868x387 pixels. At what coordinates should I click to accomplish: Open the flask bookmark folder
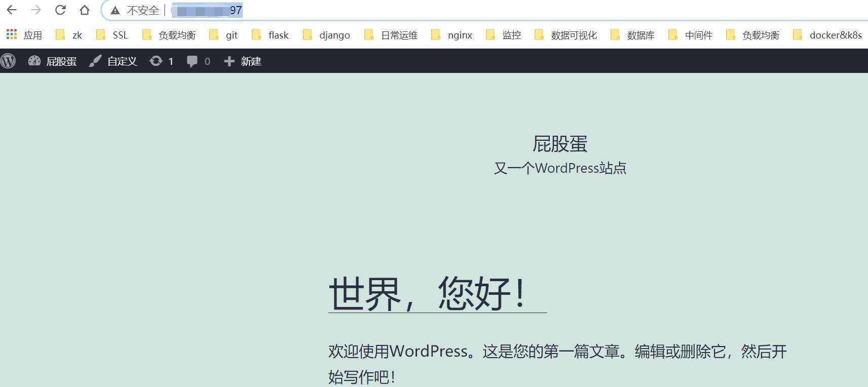pyautogui.click(x=271, y=35)
